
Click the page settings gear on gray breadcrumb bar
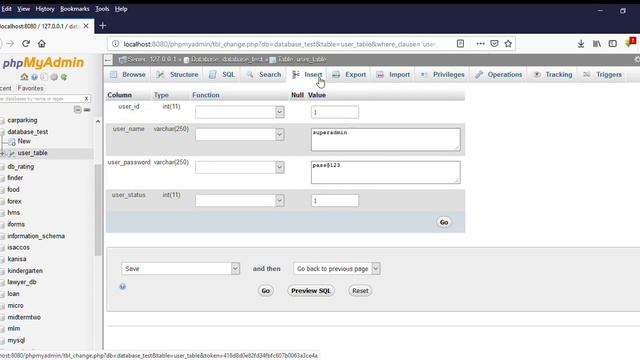tap(637, 60)
